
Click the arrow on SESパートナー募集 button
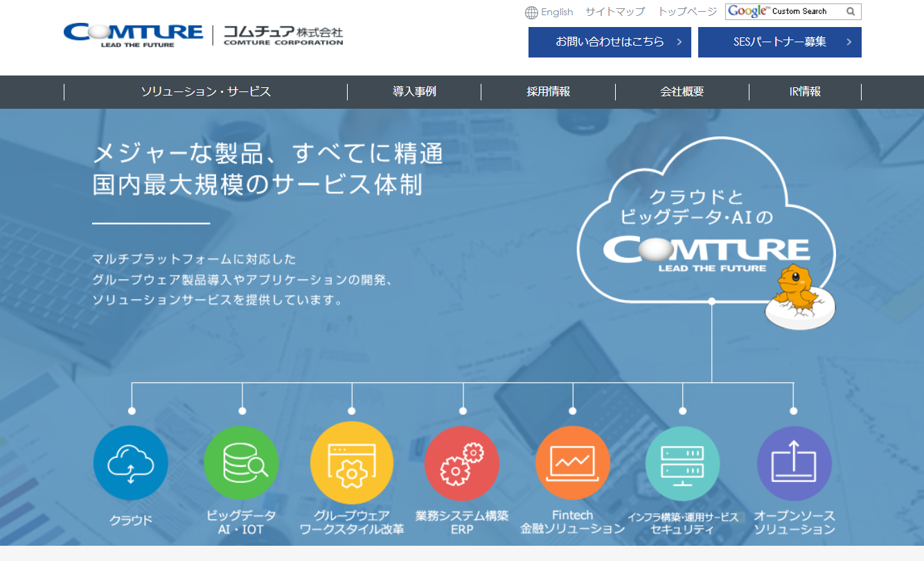849,42
